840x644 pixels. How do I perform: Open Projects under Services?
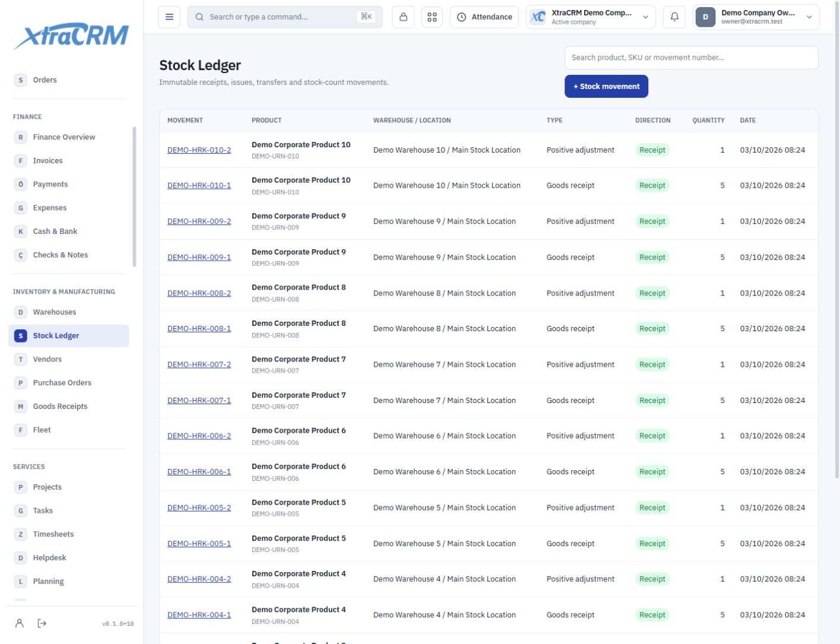point(69,487)
